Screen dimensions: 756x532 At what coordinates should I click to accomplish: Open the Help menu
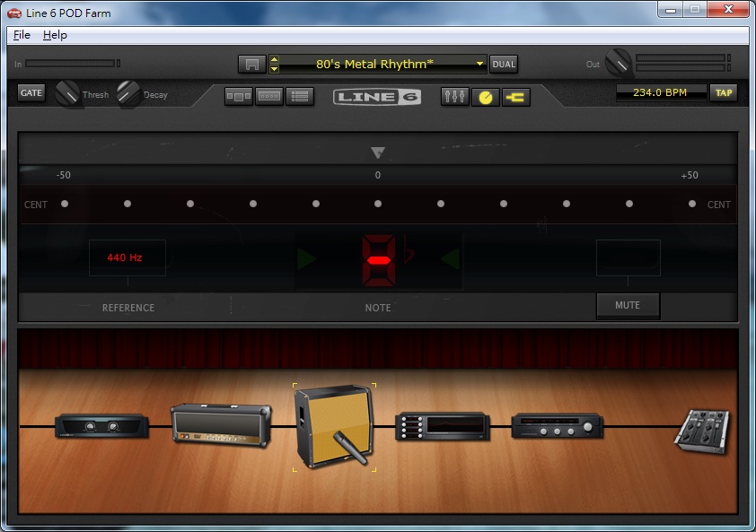[55, 35]
